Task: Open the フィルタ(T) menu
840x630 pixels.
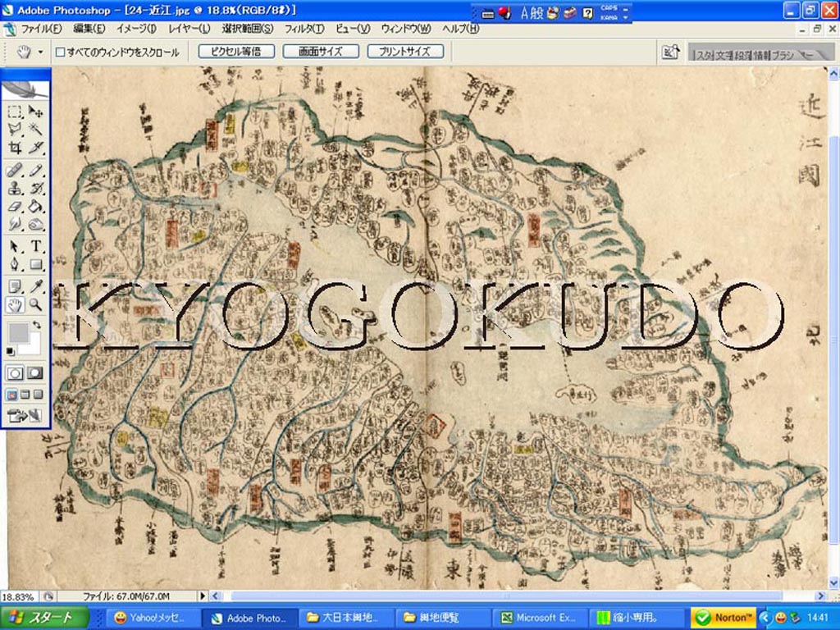Action: tap(304, 29)
